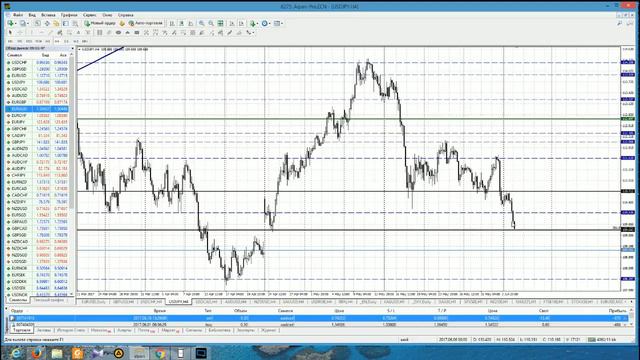Switch timeframe to M1
The width and height of the screenshot is (640, 360).
[10, 41]
